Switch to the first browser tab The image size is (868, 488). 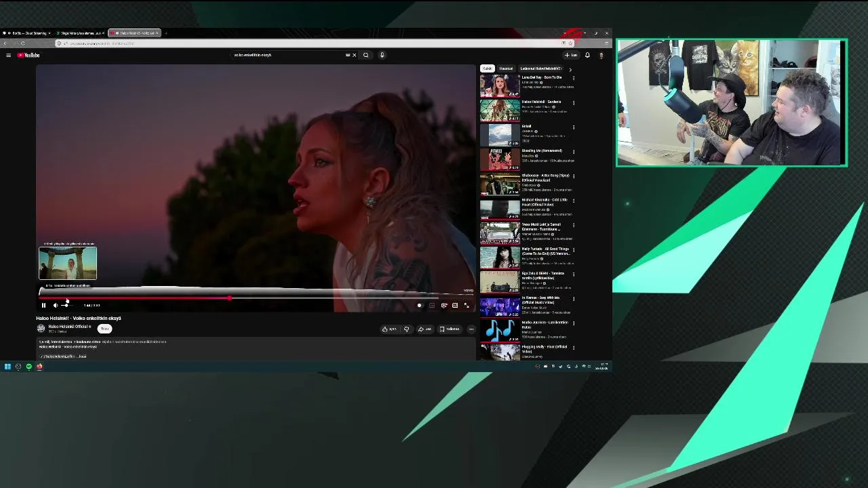pos(27,33)
